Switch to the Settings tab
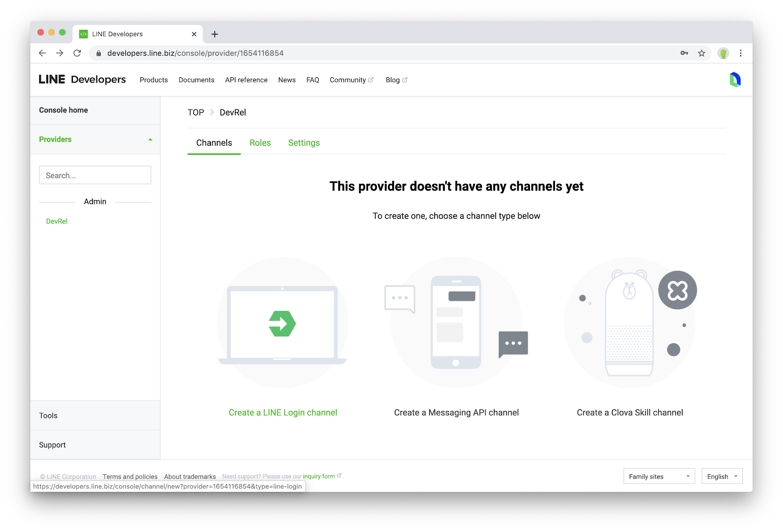 304,143
